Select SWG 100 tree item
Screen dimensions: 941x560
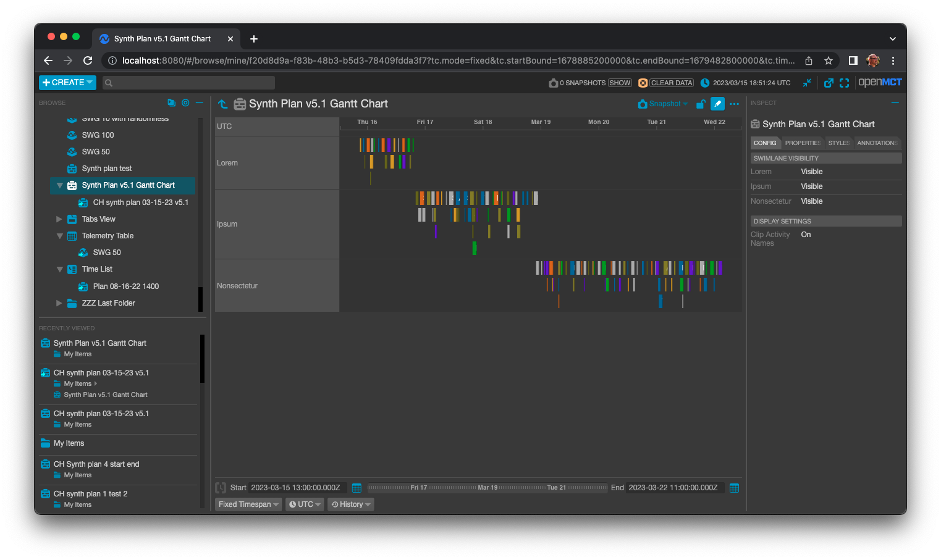point(98,135)
